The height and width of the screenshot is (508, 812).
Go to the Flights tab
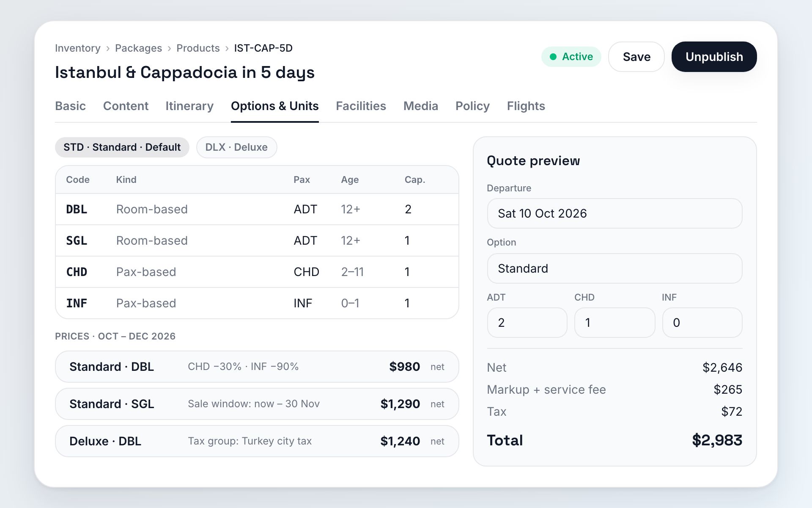pos(526,106)
